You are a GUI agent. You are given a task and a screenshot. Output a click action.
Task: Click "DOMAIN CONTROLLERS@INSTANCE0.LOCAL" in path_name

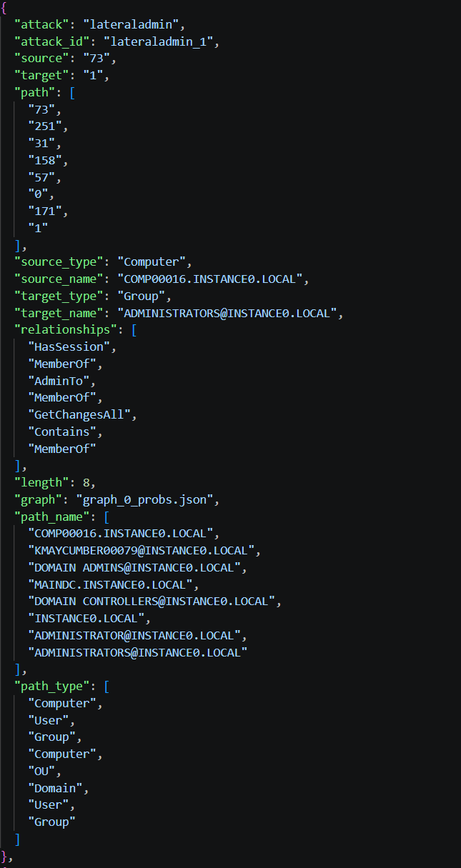click(152, 601)
